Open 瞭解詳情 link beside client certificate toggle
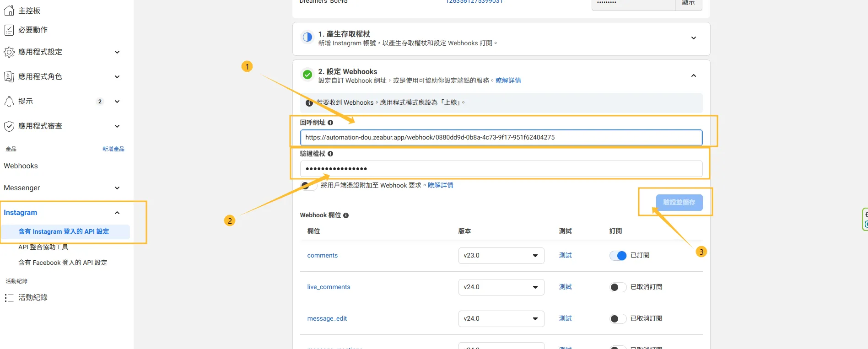Image resolution: width=868 pixels, height=349 pixels. [x=440, y=185]
